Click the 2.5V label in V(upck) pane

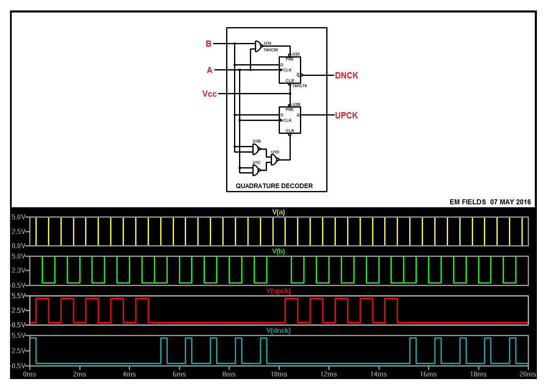[x=19, y=310]
